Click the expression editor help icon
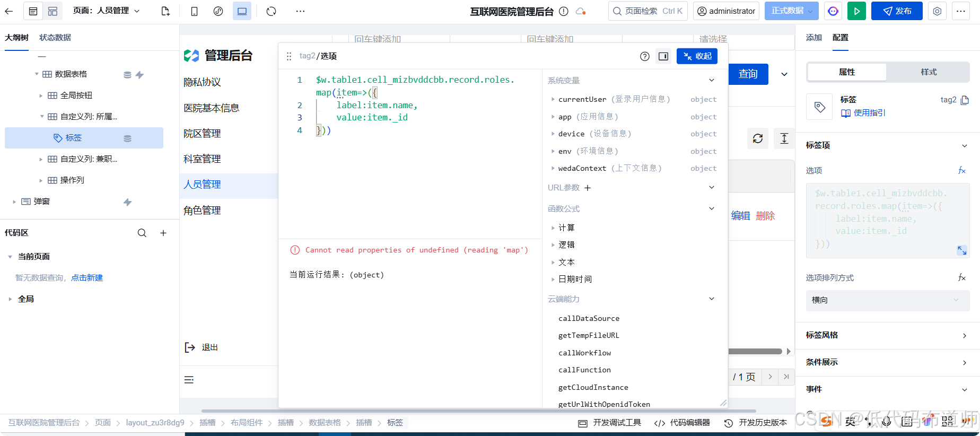The image size is (980, 436). tap(645, 56)
